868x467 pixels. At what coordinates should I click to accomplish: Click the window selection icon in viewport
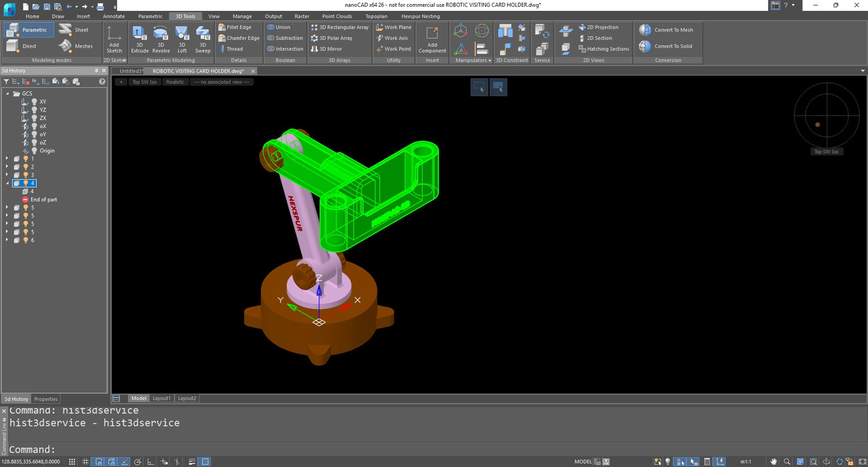(480, 87)
